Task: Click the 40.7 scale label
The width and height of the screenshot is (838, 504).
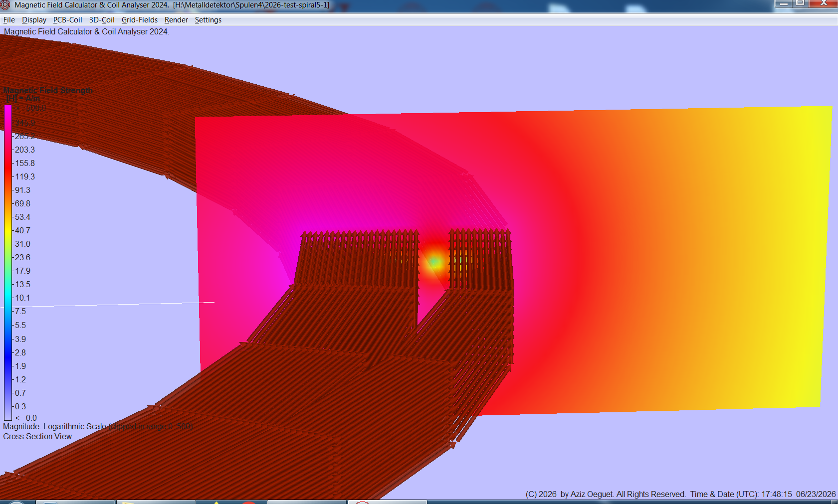Action: point(22,230)
